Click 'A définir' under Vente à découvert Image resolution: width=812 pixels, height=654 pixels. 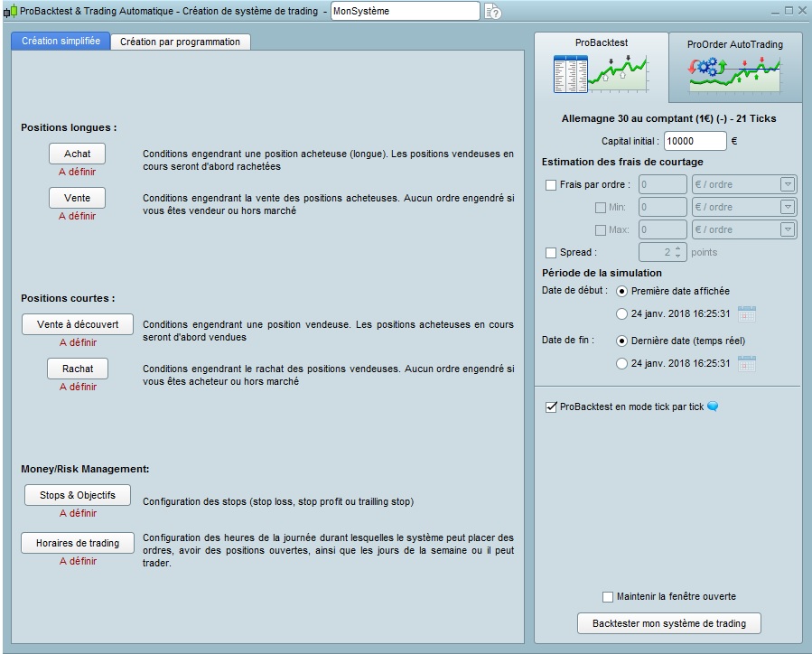point(78,342)
